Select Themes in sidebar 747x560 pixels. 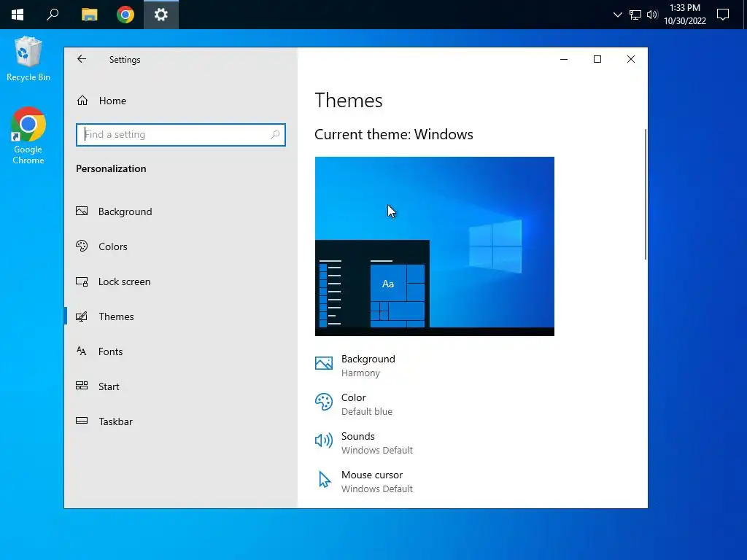click(x=181, y=316)
